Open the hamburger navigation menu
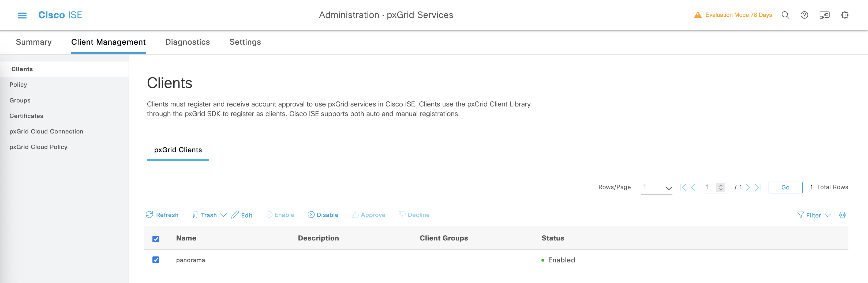The image size is (868, 283). coord(22,15)
